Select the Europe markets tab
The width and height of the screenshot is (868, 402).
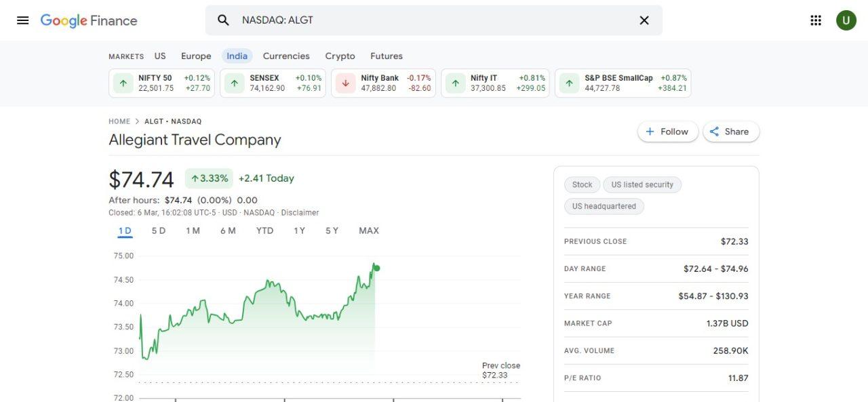[196, 56]
